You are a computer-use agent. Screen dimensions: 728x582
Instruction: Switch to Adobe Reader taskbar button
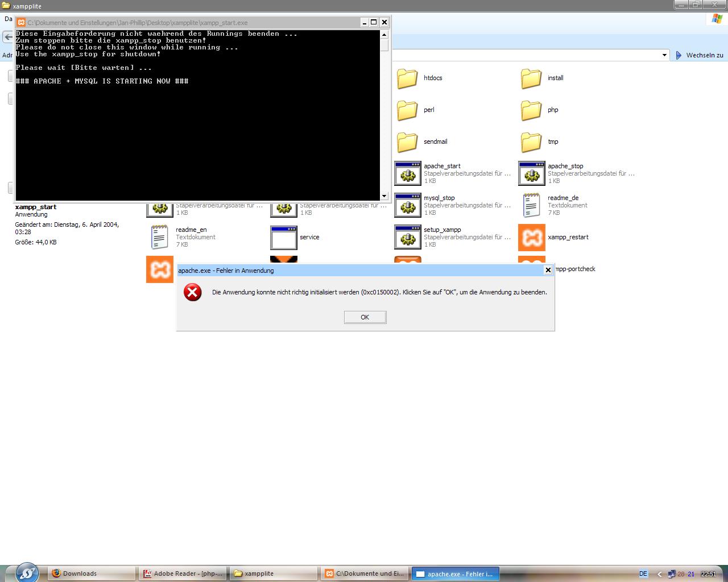pyautogui.click(x=183, y=573)
